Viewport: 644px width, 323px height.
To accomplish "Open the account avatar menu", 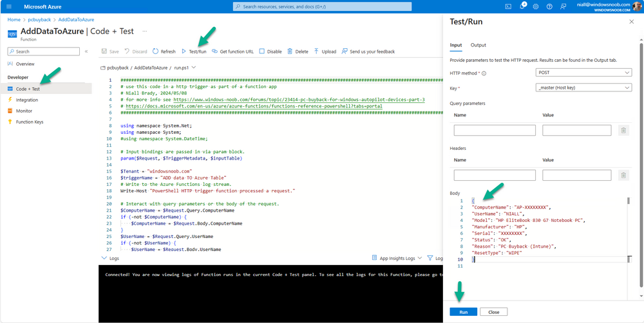I will tap(638, 6).
